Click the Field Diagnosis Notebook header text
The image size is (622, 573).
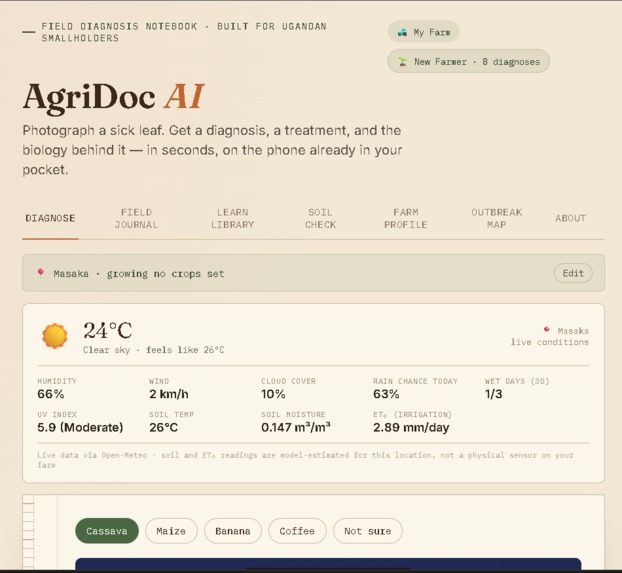coord(184,32)
